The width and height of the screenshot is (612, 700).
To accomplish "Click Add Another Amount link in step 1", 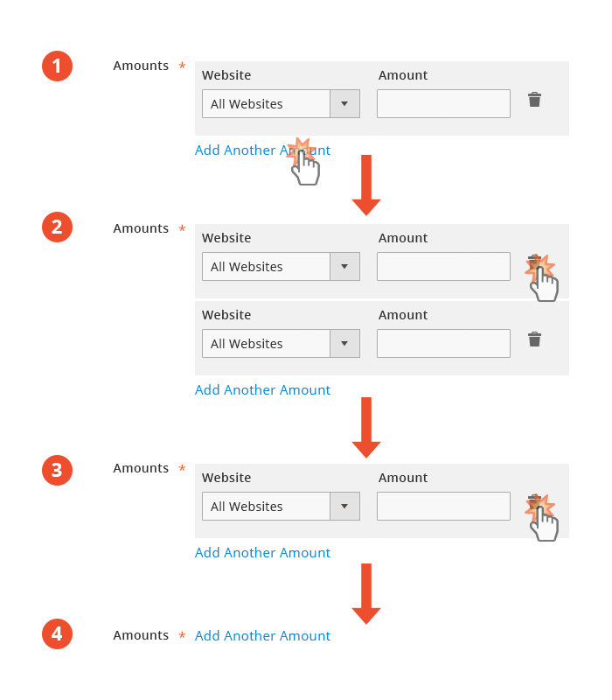I will pos(262,150).
